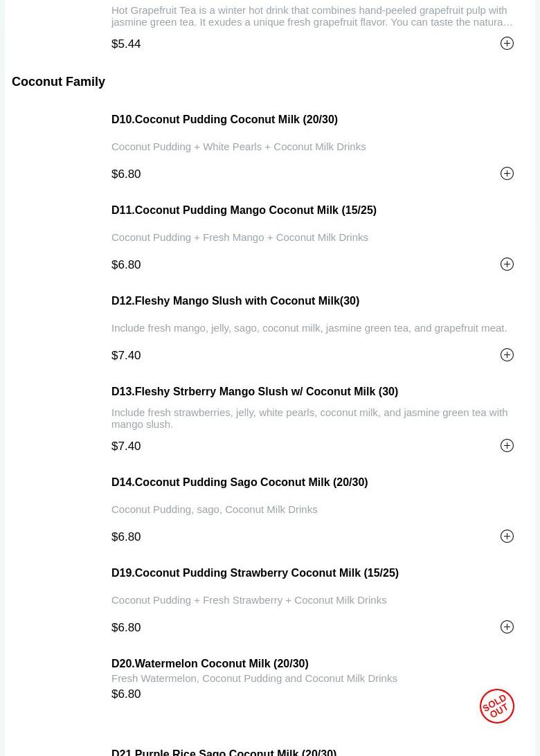Select D12.Fleshy Mango Slush with Coconut Milk
The height and width of the screenshot is (756, 540).
tap(235, 300)
